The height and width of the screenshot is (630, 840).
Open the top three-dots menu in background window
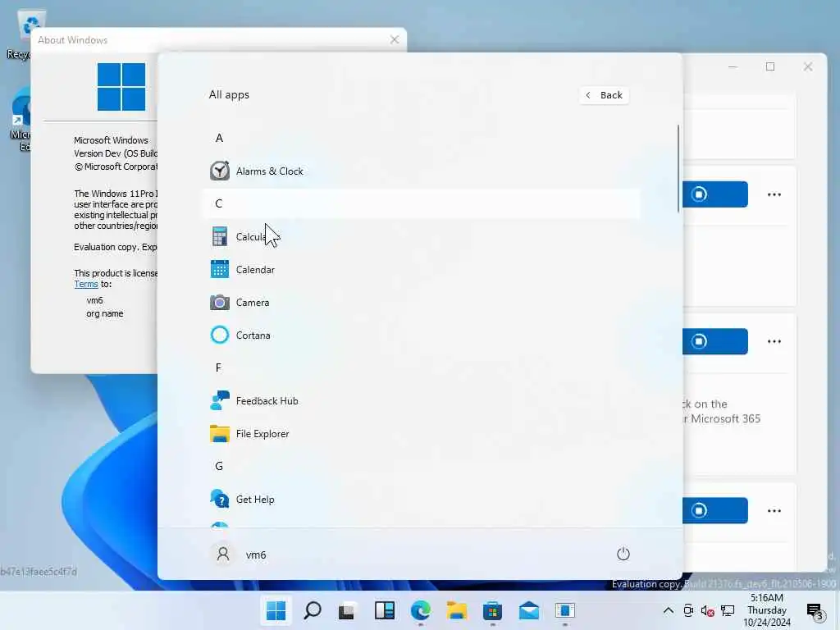(774, 194)
